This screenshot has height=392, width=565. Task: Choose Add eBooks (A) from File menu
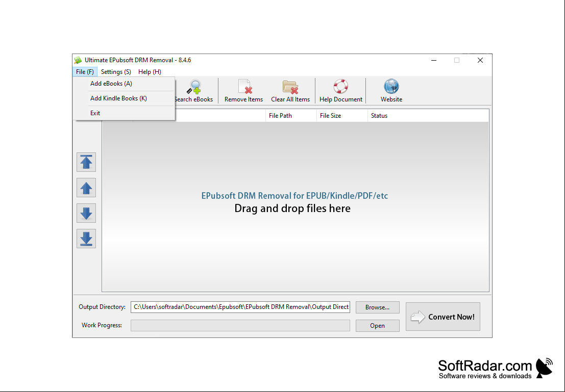coord(124,84)
